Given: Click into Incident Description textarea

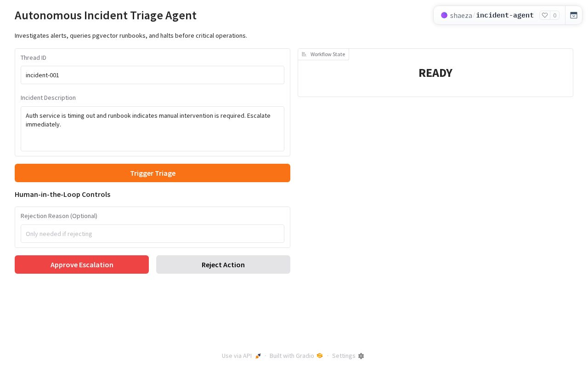Looking at the screenshot, I should click(153, 129).
